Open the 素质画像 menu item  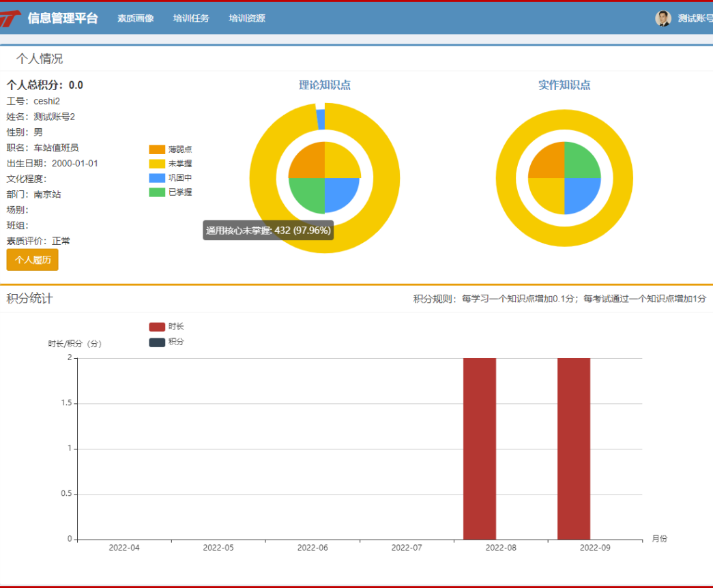[135, 18]
